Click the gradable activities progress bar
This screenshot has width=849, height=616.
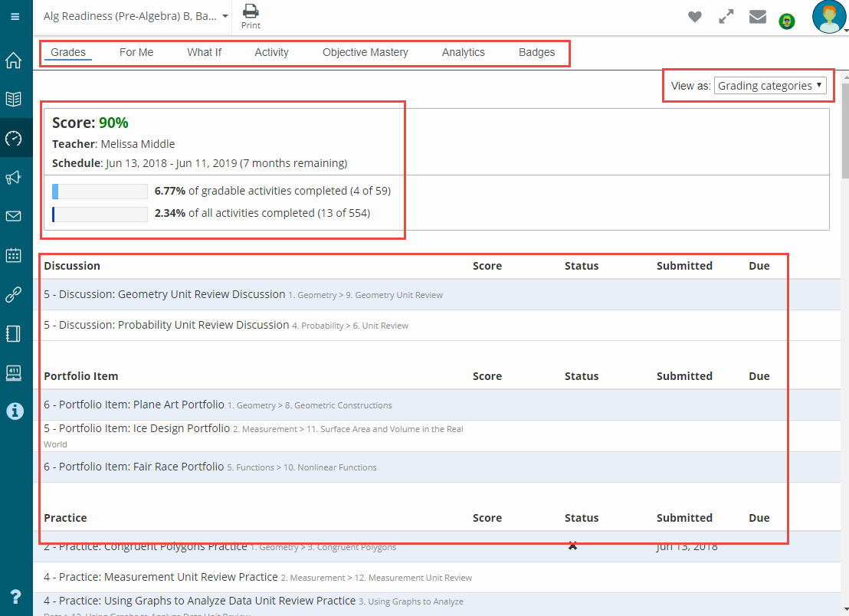pyautogui.click(x=100, y=192)
